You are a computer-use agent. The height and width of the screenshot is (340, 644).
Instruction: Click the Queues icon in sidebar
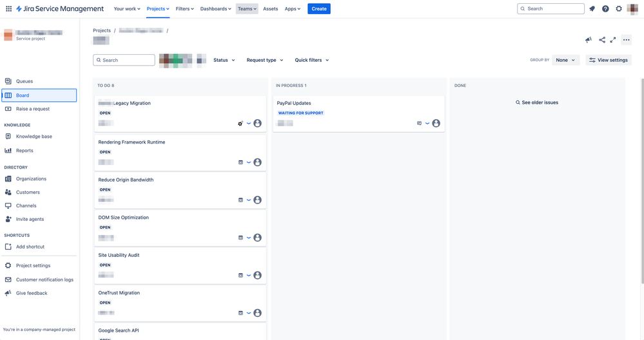pos(8,81)
